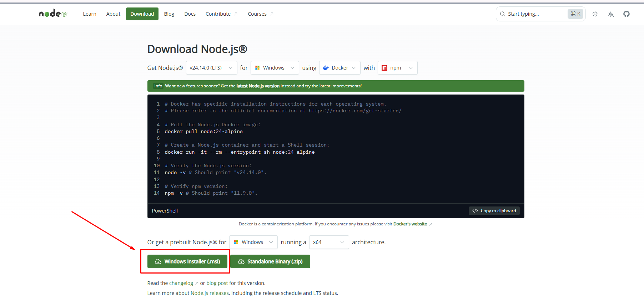The image size is (644, 296).
Task: Visit Docker's website link
Action: click(x=410, y=224)
